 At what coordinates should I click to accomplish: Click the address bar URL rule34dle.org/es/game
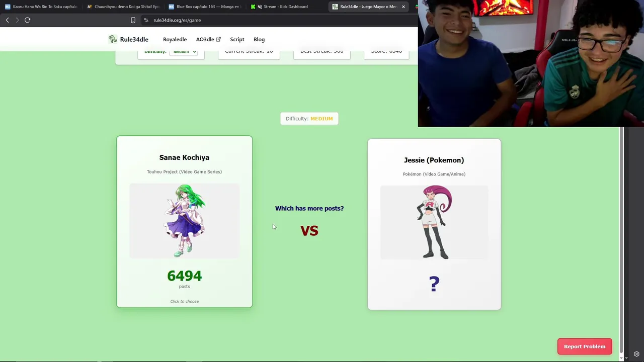click(x=177, y=20)
